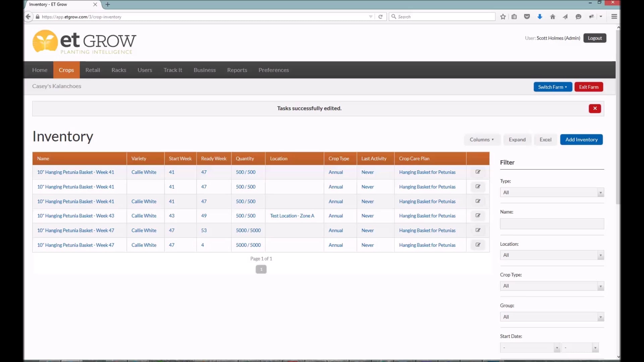Open the Preferences menu
The width and height of the screenshot is (644, 362).
tap(274, 70)
